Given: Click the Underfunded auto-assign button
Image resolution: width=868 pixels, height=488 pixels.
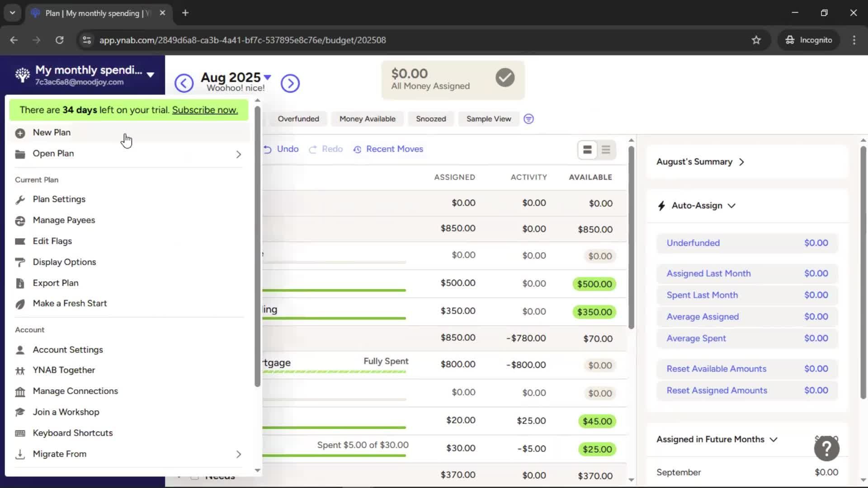Looking at the screenshot, I should 747,243.
